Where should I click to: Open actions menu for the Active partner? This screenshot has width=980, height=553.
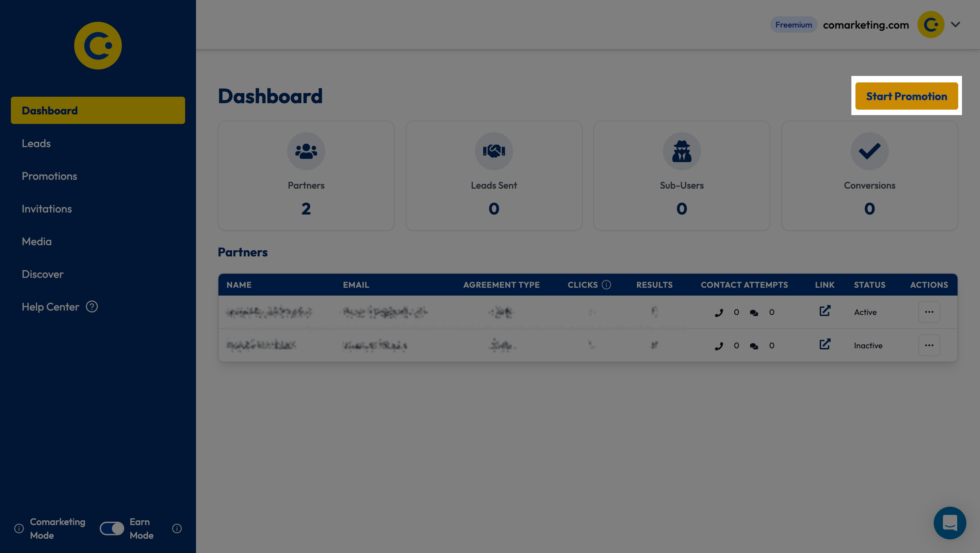(x=929, y=312)
